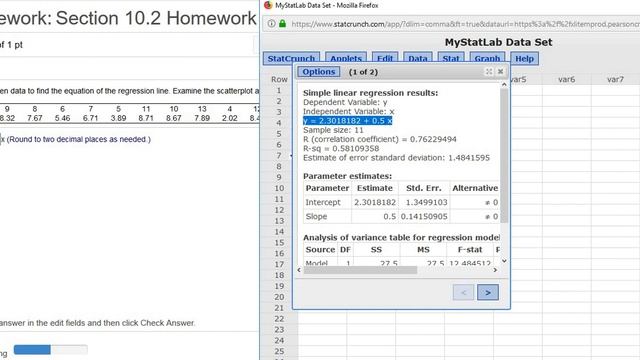Viewport: 640px width, 360px height.
Task: Select row number 24 in data table
Action: 279,340
